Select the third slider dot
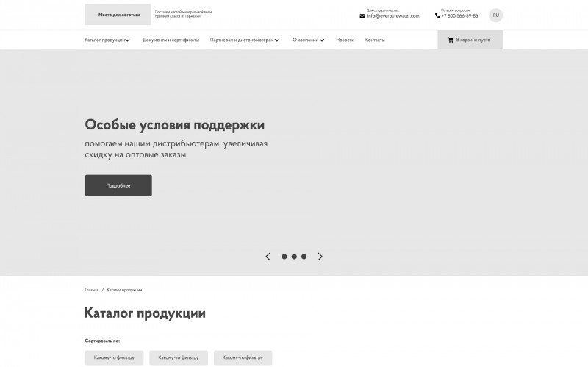This screenshot has height=367, width=588. (x=304, y=257)
